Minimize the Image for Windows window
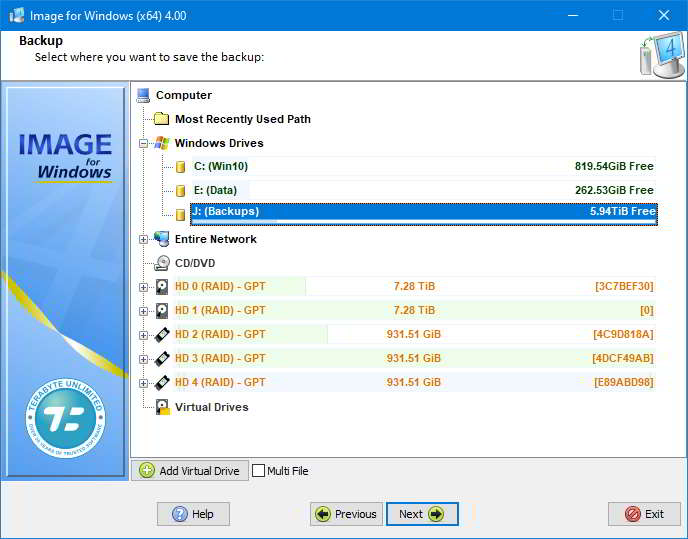688x539 pixels. [573, 15]
